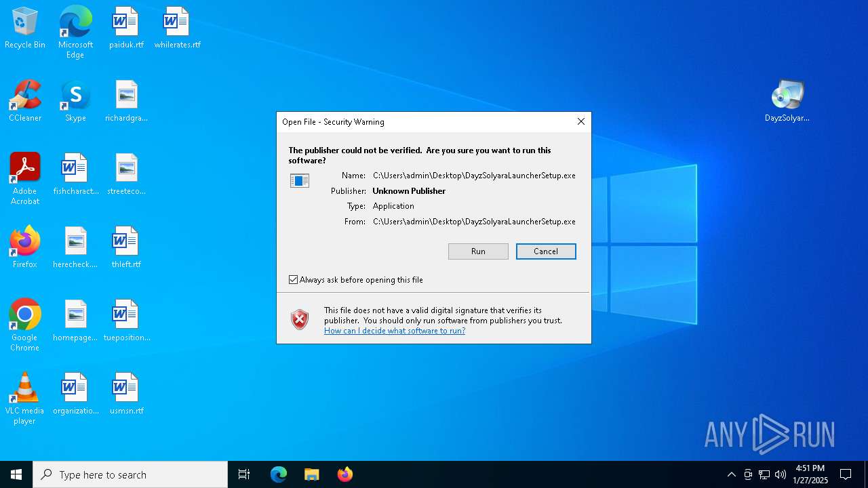Select the herecheck... image file icon
Screen dimensions: 868x488
point(75,247)
